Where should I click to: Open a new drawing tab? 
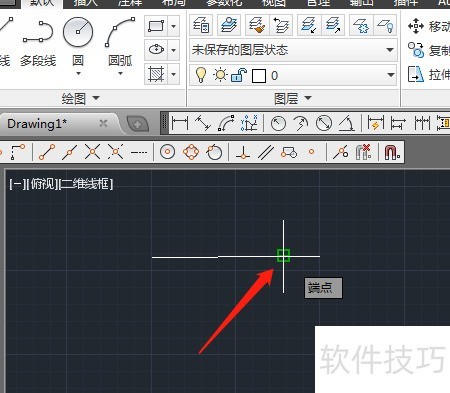coord(137,125)
